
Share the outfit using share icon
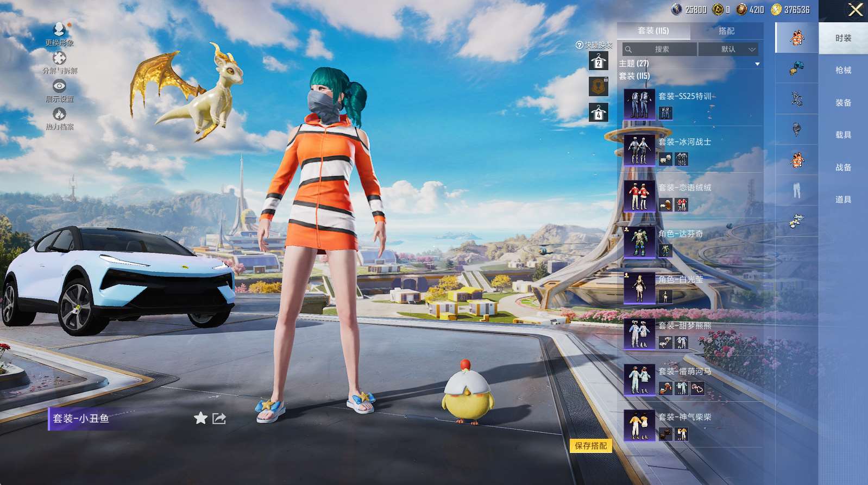point(219,418)
